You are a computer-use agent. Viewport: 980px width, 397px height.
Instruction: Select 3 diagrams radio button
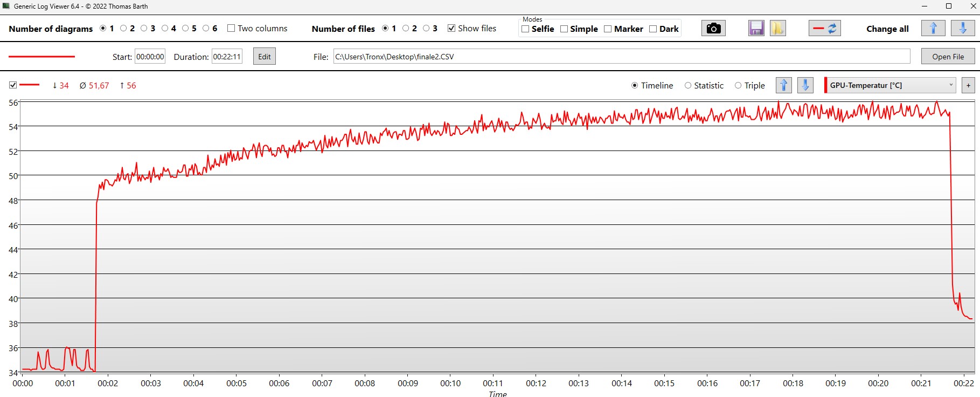pyautogui.click(x=144, y=29)
